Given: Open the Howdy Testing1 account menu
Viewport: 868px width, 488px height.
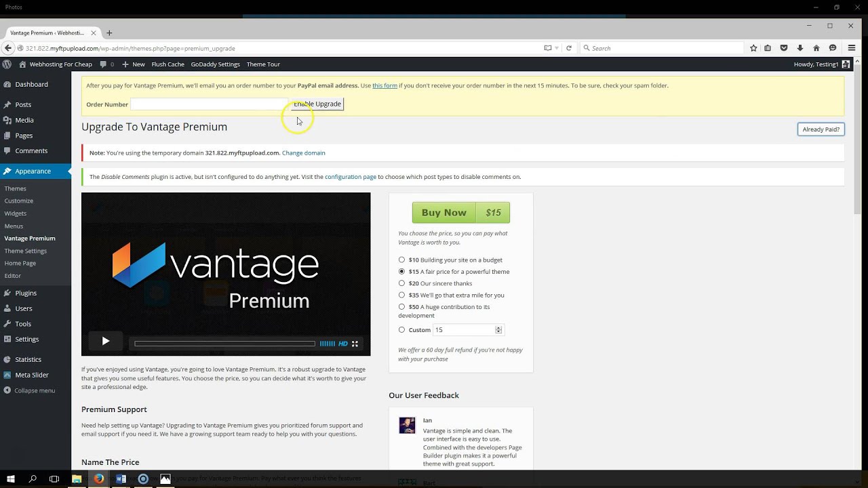Looking at the screenshot, I should click(x=821, y=64).
